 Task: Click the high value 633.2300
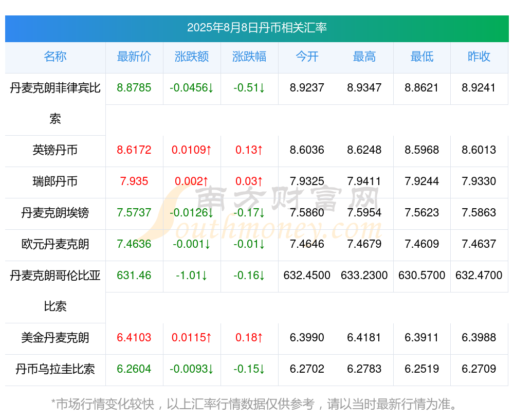[x=364, y=276]
